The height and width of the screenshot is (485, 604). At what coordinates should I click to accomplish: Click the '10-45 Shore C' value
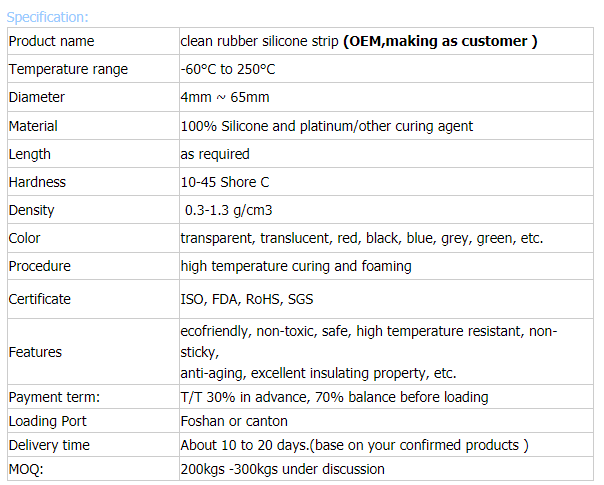tap(225, 182)
